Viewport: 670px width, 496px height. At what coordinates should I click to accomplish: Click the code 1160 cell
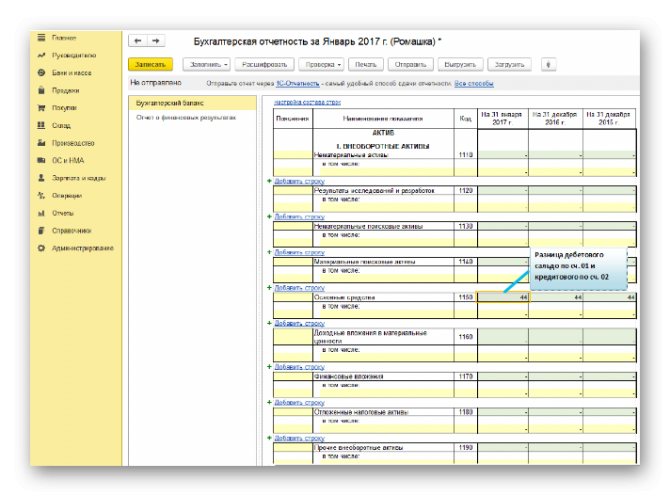click(465, 337)
